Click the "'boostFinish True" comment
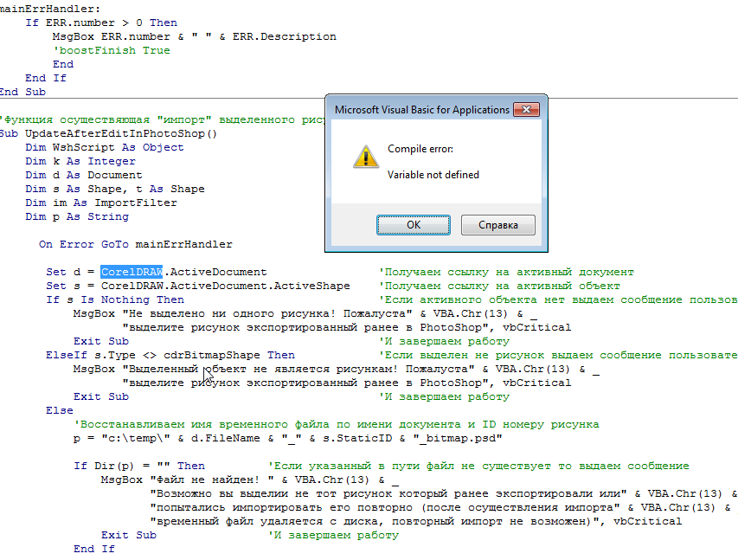The height and width of the screenshot is (560, 738). click(x=112, y=50)
